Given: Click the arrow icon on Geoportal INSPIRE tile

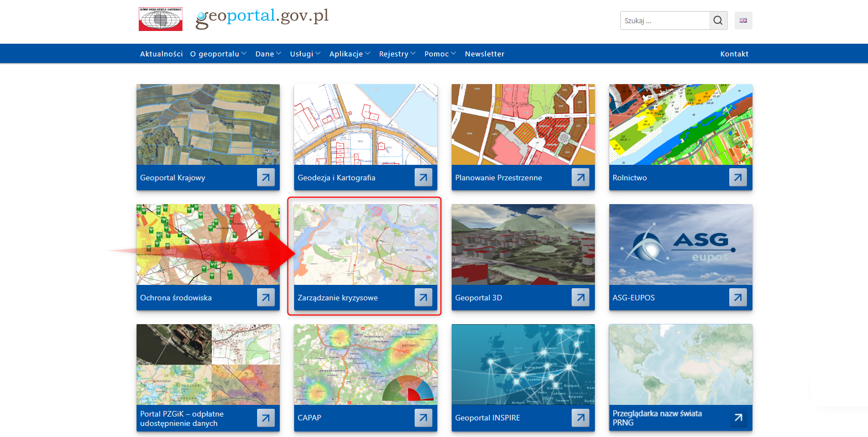Looking at the screenshot, I should pyautogui.click(x=580, y=418).
